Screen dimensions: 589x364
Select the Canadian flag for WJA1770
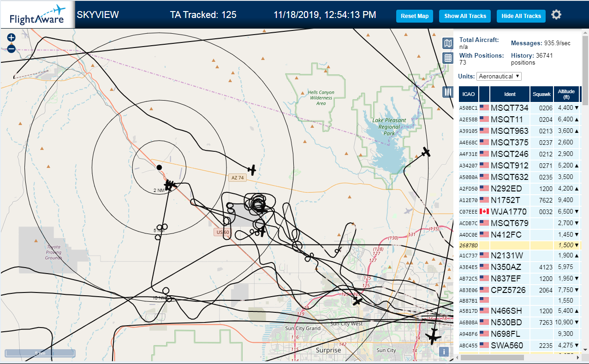pos(484,211)
